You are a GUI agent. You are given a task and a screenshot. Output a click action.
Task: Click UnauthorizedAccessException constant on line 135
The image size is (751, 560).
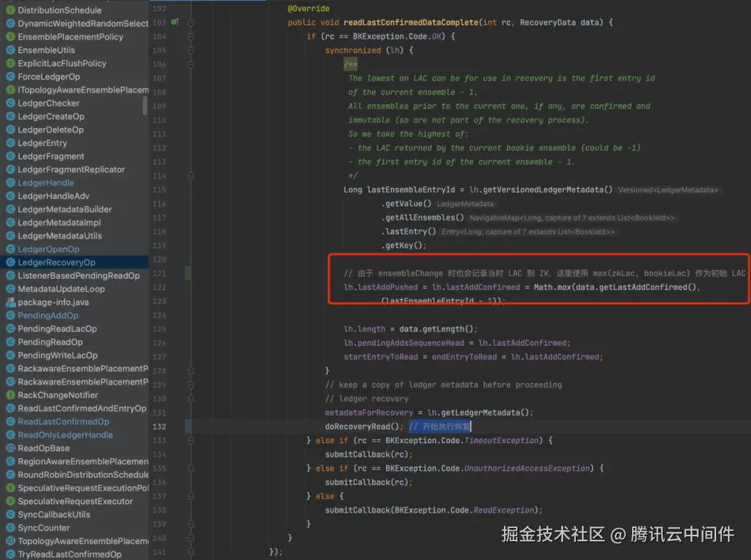coord(527,468)
